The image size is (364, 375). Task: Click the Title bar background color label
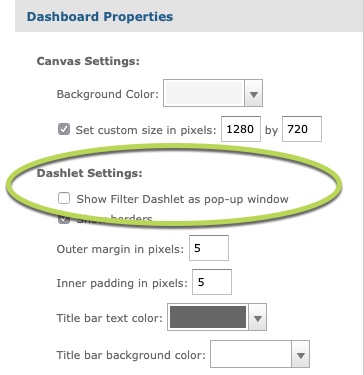[x=131, y=355]
